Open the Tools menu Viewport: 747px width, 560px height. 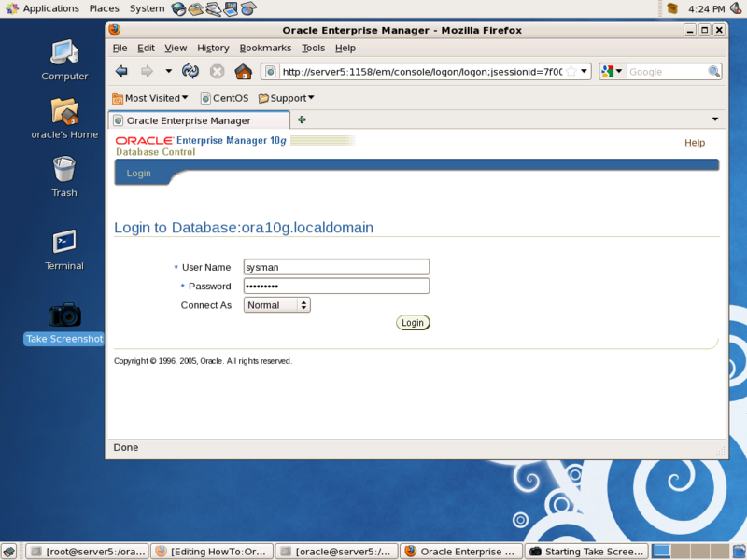[x=313, y=49]
